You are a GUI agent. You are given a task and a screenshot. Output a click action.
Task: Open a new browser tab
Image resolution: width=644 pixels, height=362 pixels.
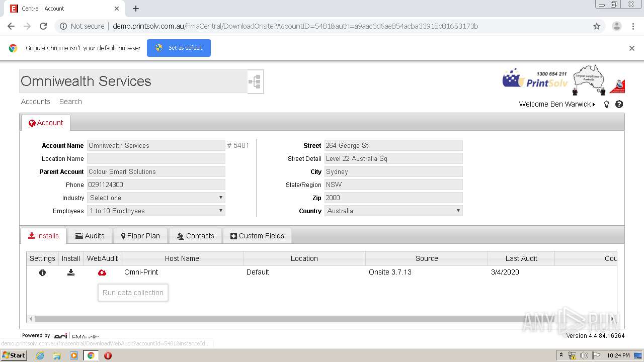pos(136,9)
